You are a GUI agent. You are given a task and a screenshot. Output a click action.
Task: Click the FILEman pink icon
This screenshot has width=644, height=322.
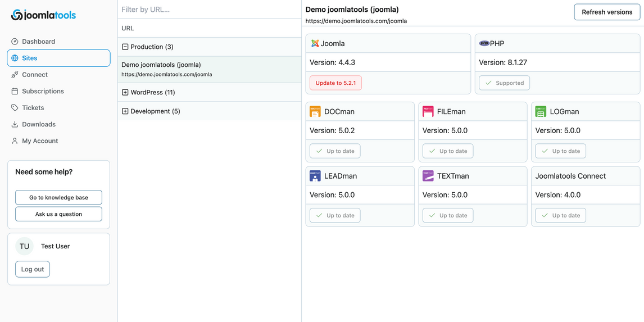(428, 111)
